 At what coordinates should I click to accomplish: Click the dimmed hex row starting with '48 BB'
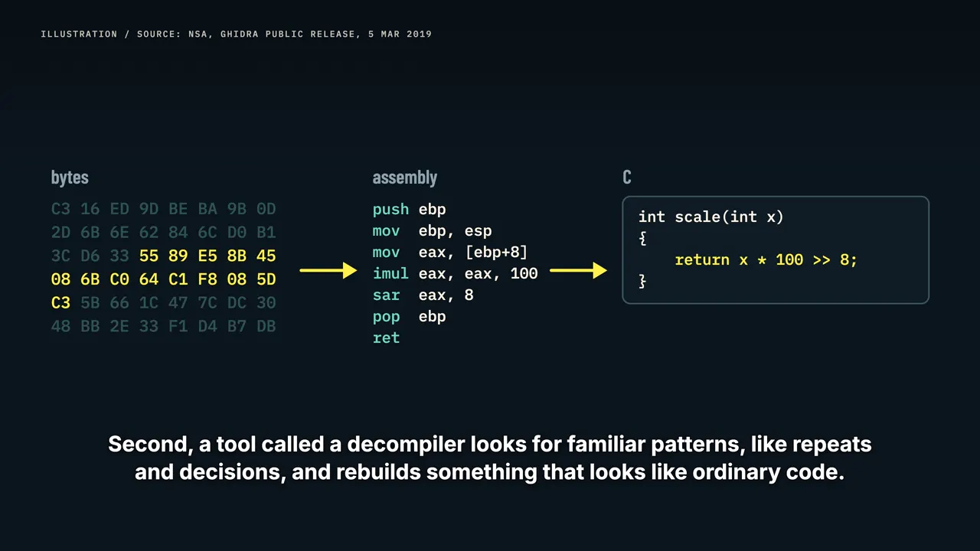(x=163, y=326)
